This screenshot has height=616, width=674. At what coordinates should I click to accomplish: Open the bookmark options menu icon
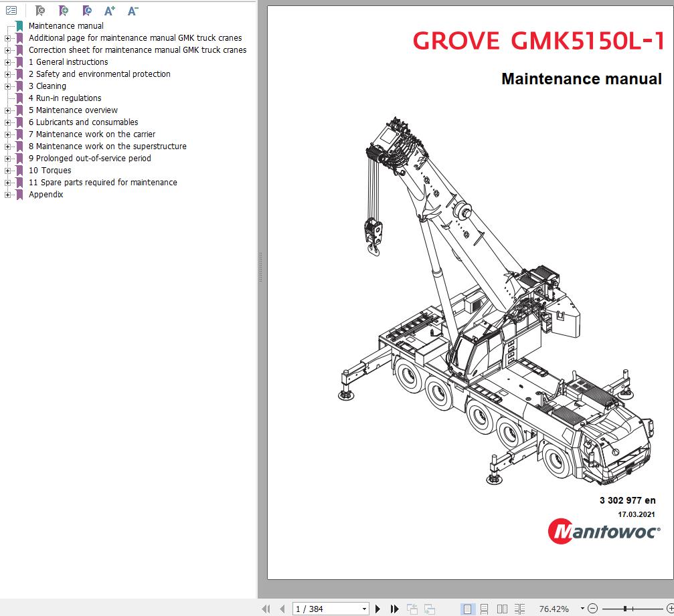click(11, 10)
